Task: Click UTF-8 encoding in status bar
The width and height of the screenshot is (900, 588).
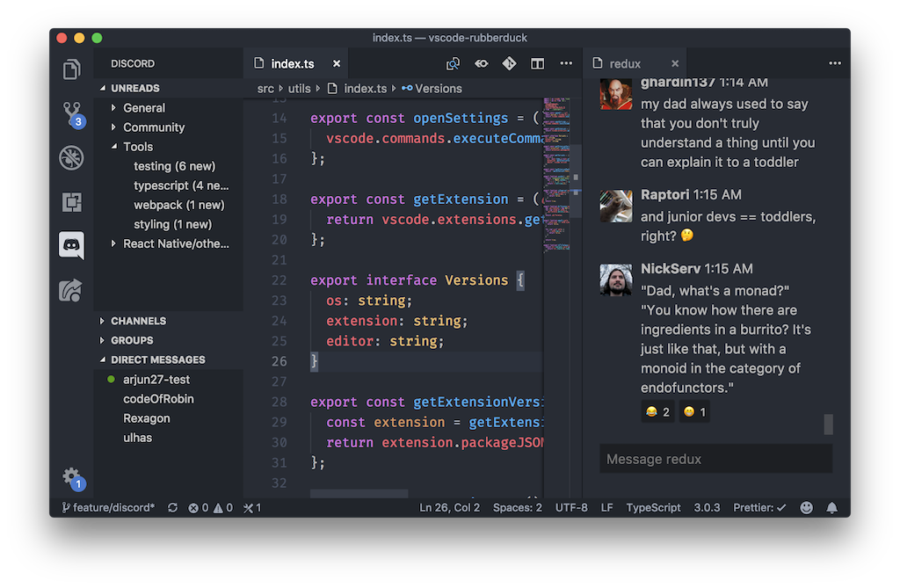Action: 571,508
